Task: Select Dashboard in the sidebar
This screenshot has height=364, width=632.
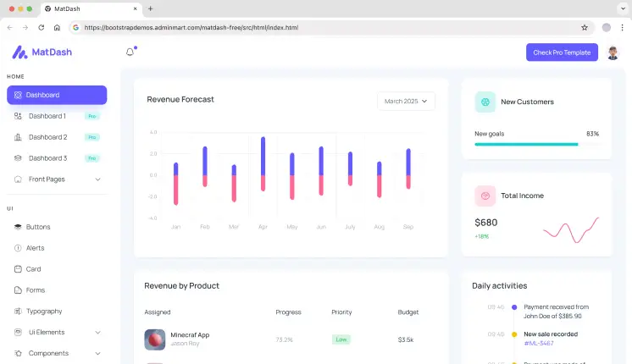Action: 57,95
